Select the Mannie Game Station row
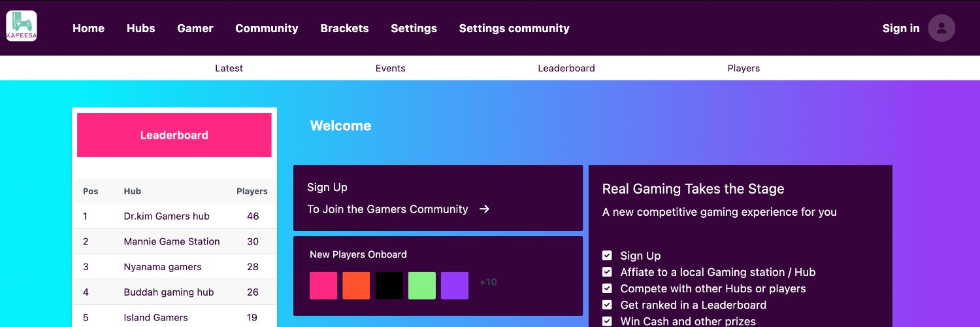 [174, 241]
